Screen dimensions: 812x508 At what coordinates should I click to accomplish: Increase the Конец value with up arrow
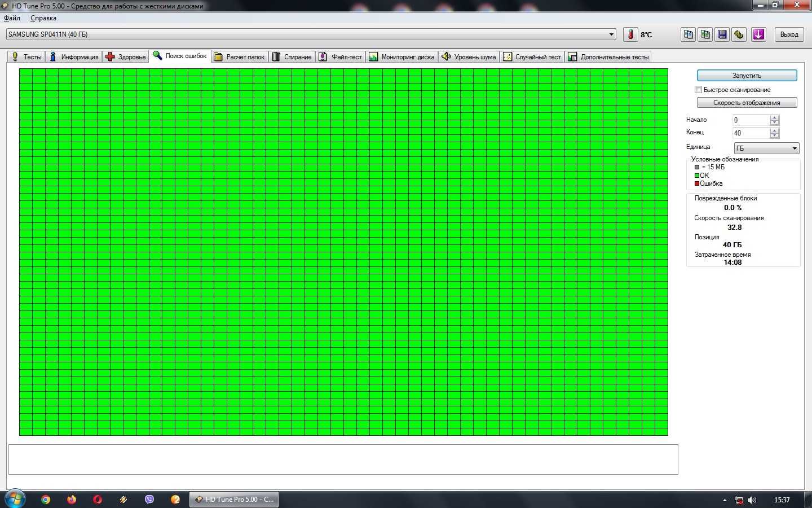click(x=774, y=131)
